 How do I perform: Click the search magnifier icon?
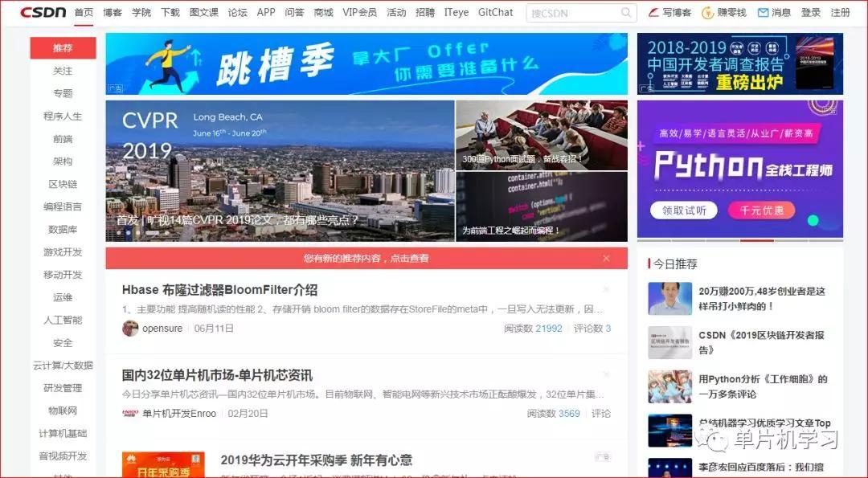tap(625, 12)
